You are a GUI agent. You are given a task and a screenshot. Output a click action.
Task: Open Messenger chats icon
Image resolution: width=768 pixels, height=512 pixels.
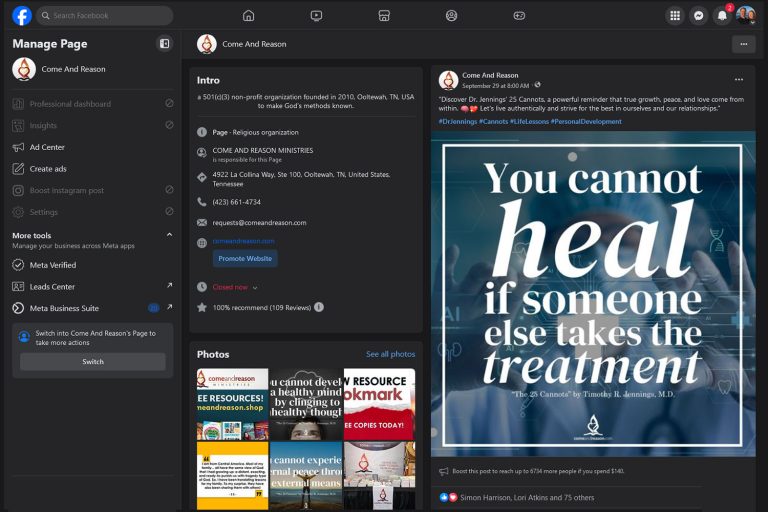point(699,16)
